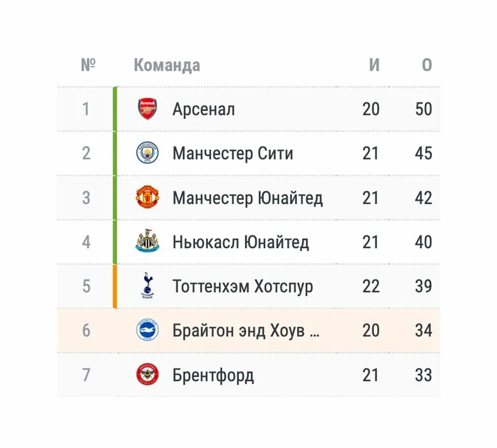Click Arsenal's 50 points value

[x=424, y=109]
